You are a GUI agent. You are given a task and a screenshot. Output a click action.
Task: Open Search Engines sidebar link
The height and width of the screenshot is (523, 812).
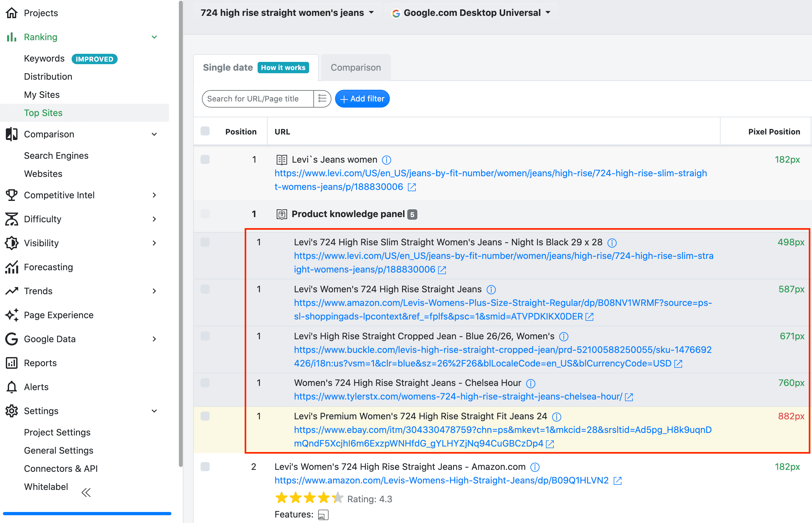click(x=56, y=156)
